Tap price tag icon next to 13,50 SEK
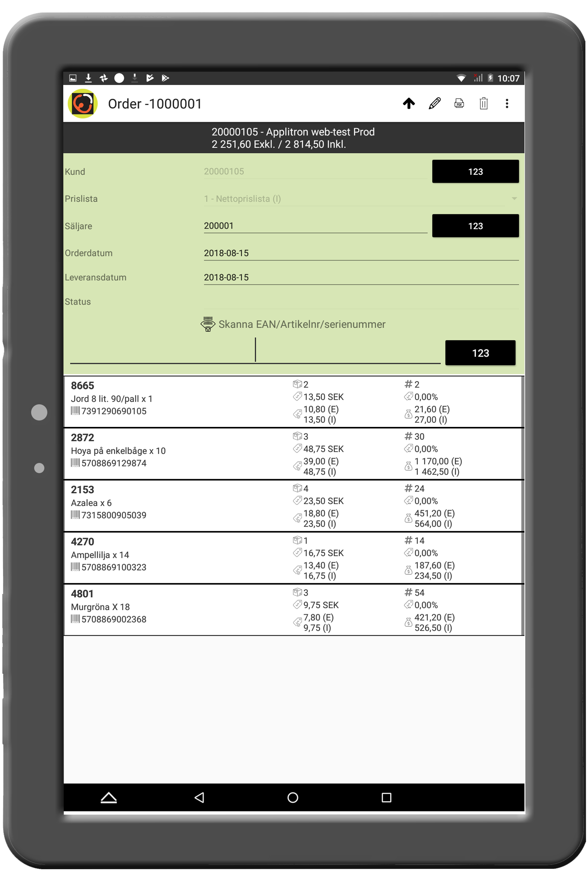Screen dimensions: 588x882 [297, 396]
